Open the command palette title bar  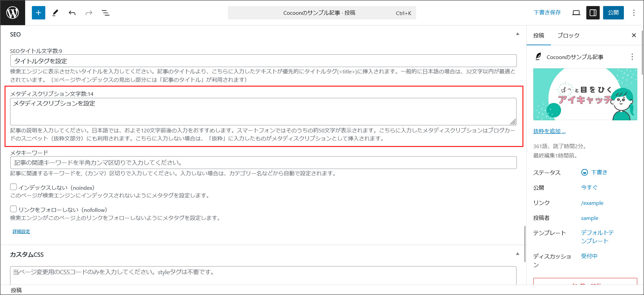[322, 13]
